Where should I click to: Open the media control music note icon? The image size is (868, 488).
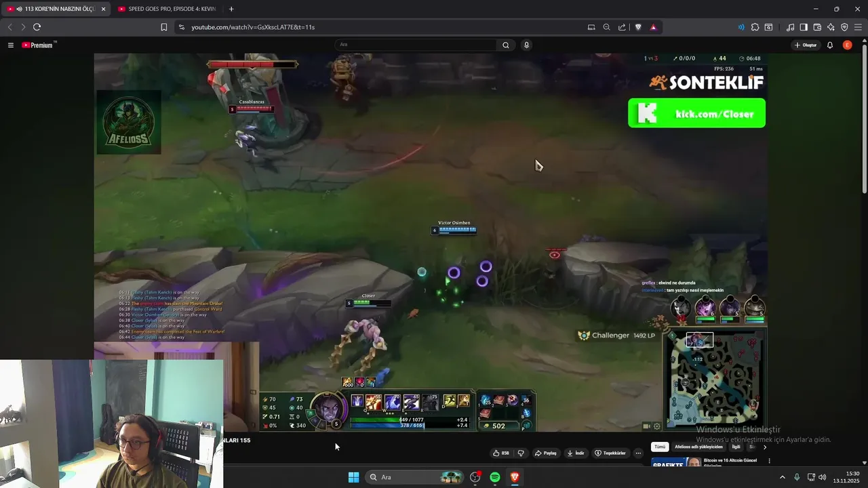pos(790,27)
